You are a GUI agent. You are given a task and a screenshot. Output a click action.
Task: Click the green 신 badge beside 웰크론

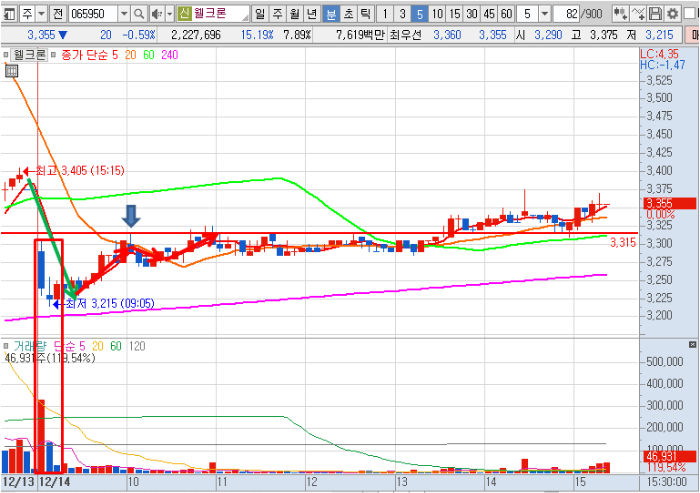pos(184,13)
